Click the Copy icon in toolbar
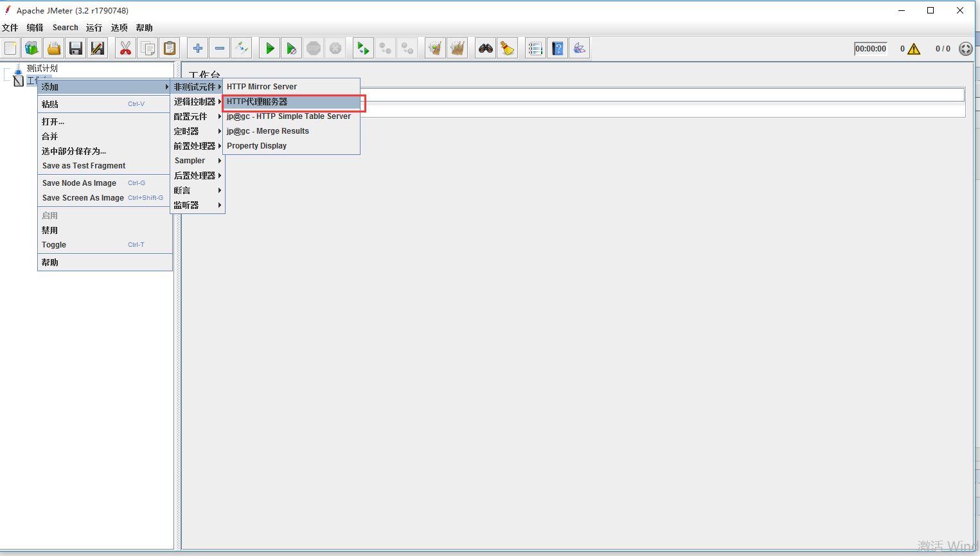 coord(148,48)
